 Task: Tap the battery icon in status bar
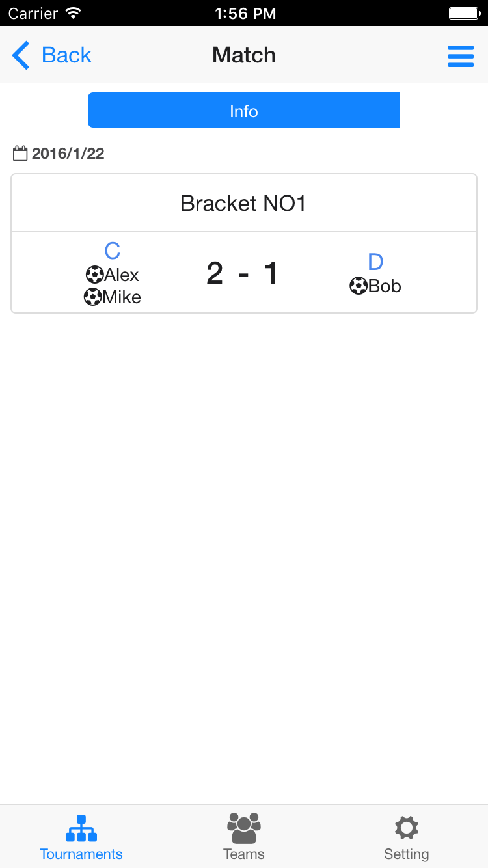[464, 13]
